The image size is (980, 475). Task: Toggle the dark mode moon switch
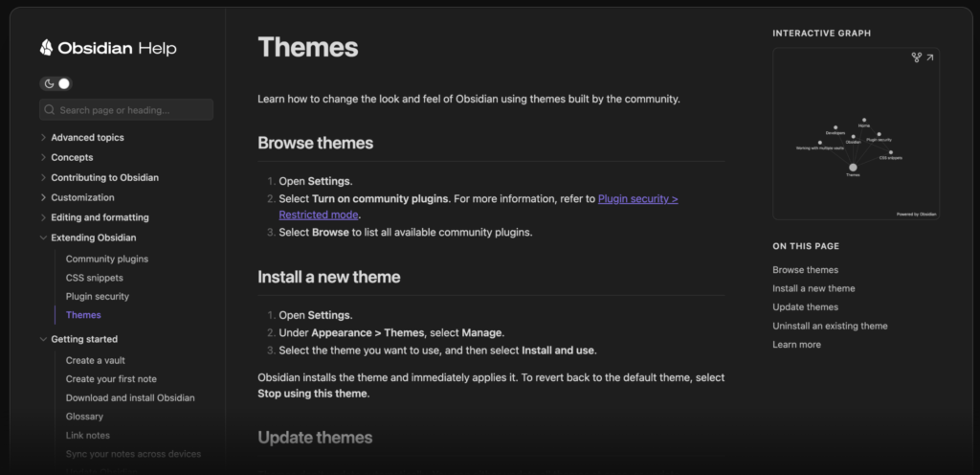point(56,83)
